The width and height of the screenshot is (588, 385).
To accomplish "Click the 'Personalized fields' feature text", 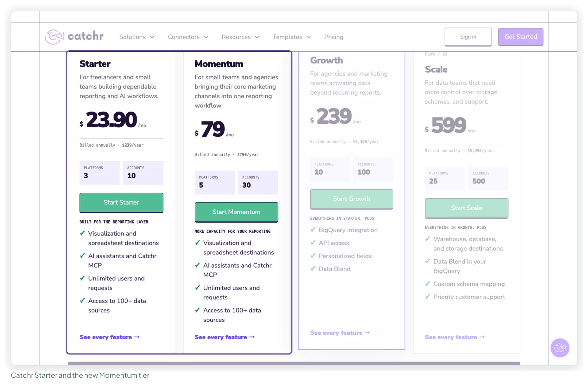I will tap(345, 256).
